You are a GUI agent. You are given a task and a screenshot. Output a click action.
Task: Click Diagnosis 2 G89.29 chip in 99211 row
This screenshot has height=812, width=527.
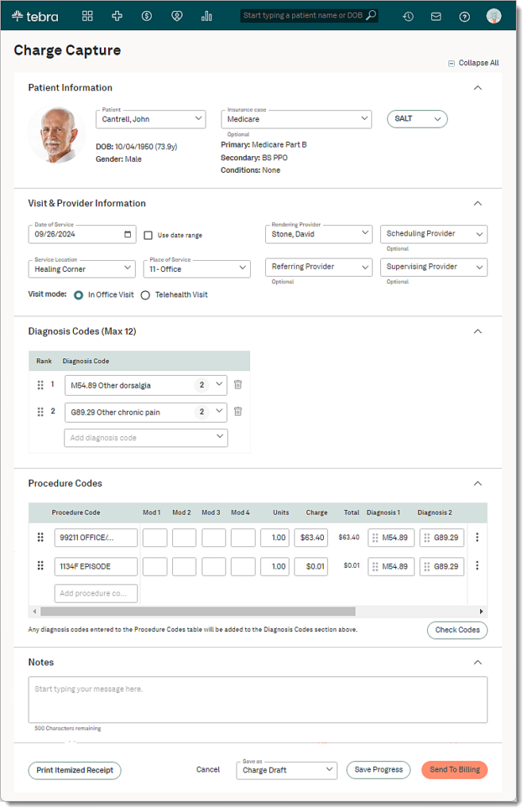point(442,538)
